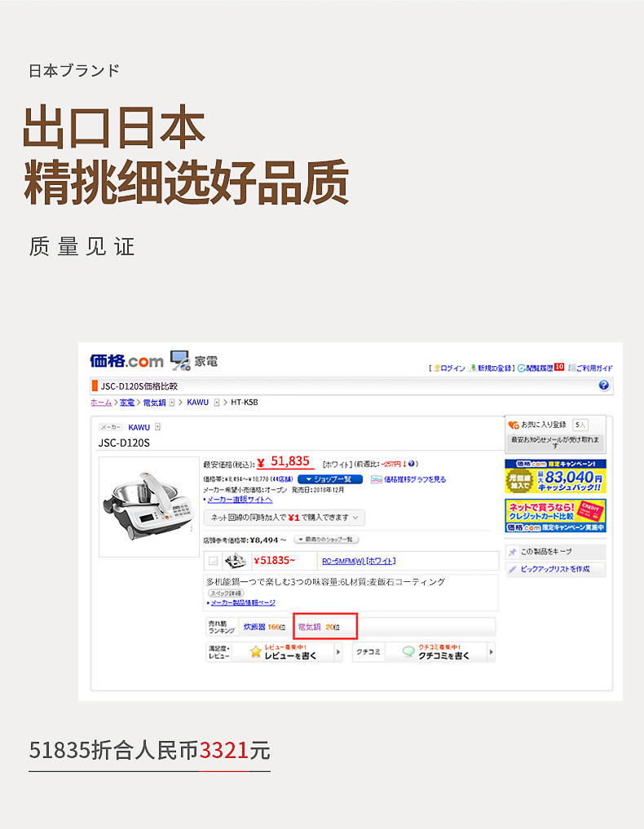Click the 家電 computer category icon
Viewport: 644px width, 829px height.
coord(180,360)
